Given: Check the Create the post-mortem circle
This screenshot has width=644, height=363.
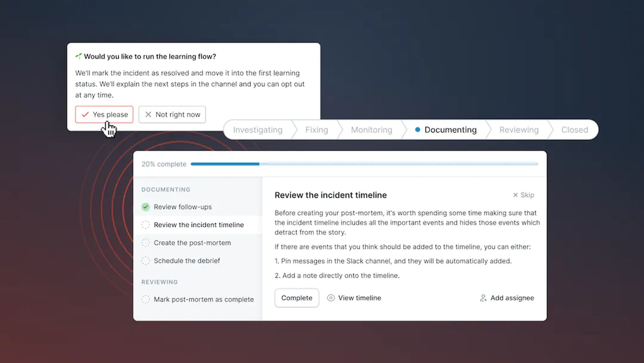Looking at the screenshot, I should pyautogui.click(x=146, y=243).
